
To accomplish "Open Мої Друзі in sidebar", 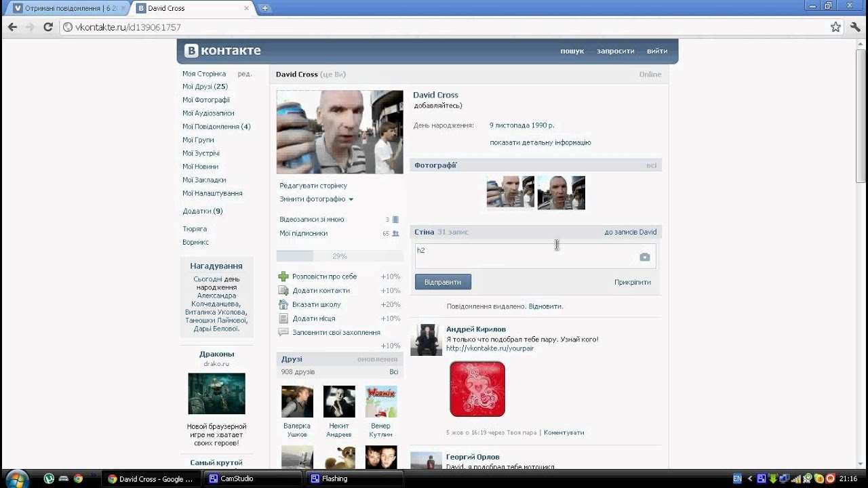I will (205, 87).
